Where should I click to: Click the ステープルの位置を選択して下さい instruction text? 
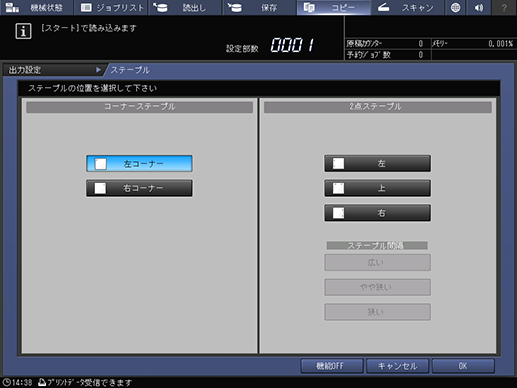93,88
